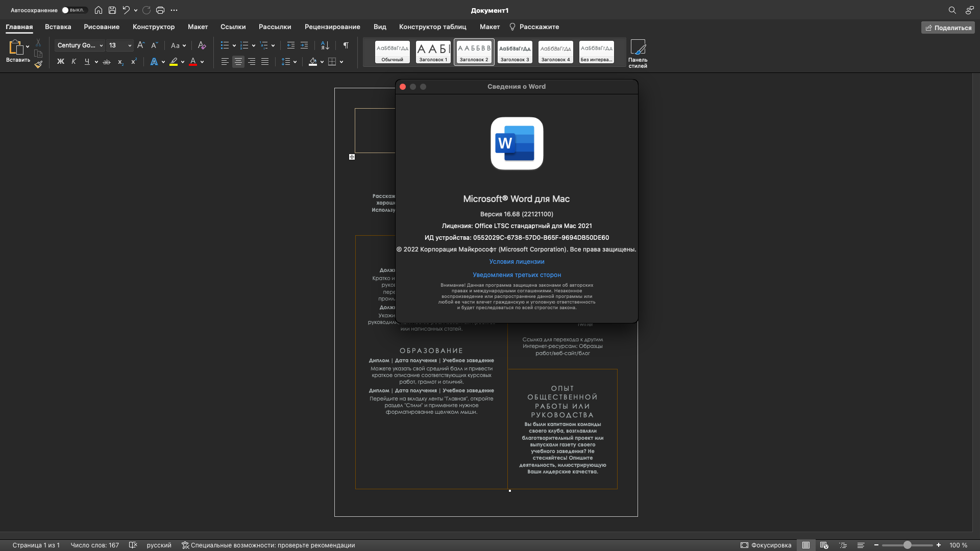Enable Фокусировка focus mode
The height and width of the screenshot is (551, 980).
tap(766, 545)
